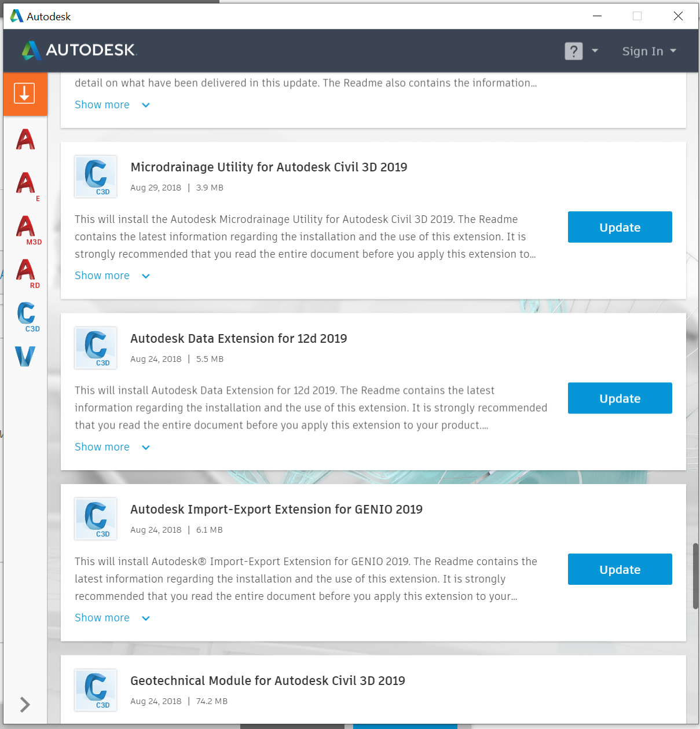
Task: Open the Updates panel via the download icon
Action: (25, 93)
